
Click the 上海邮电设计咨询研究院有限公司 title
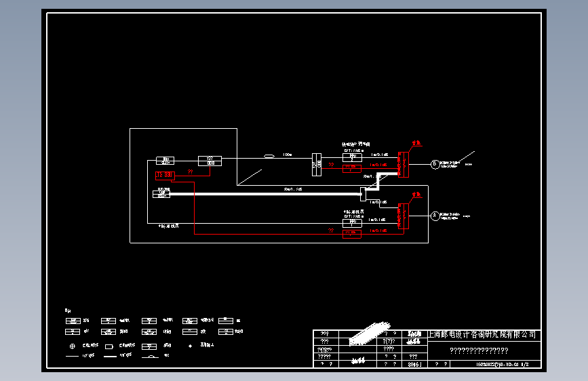(x=482, y=334)
